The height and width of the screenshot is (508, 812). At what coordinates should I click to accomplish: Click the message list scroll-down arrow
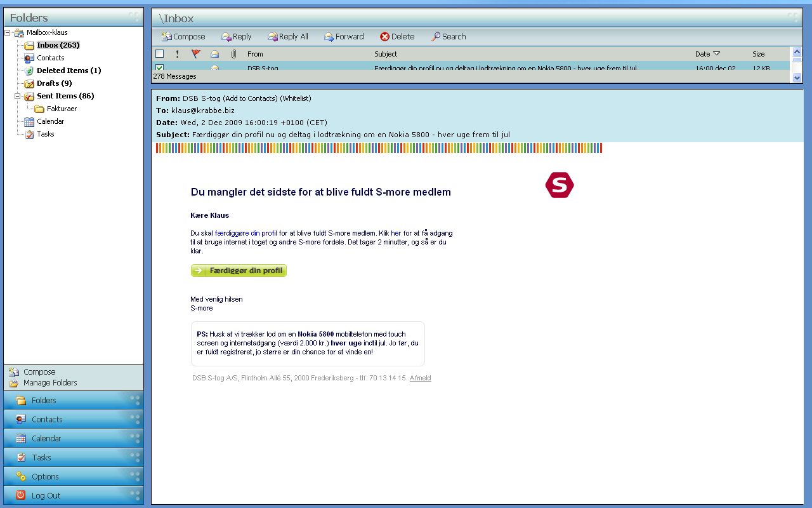(797, 77)
